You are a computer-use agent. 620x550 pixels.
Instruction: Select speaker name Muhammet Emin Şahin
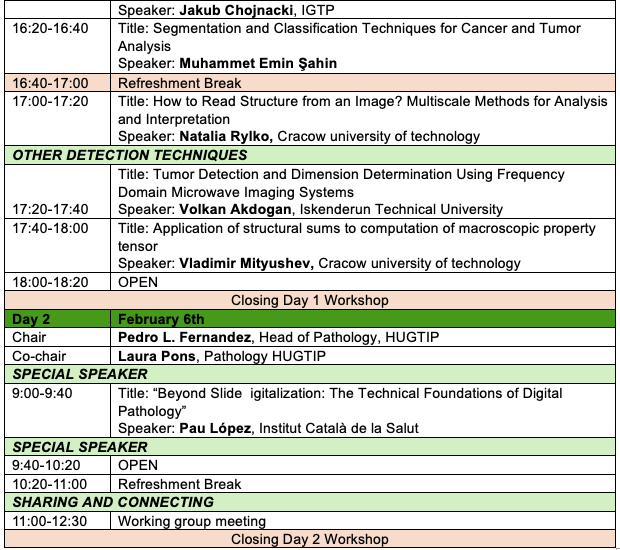pos(243,64)
